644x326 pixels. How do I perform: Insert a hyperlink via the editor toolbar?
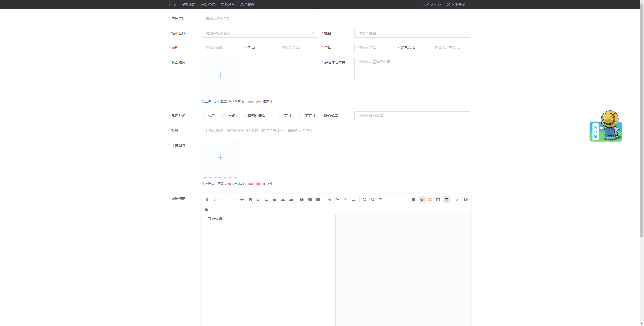click(x=329, y=199)
